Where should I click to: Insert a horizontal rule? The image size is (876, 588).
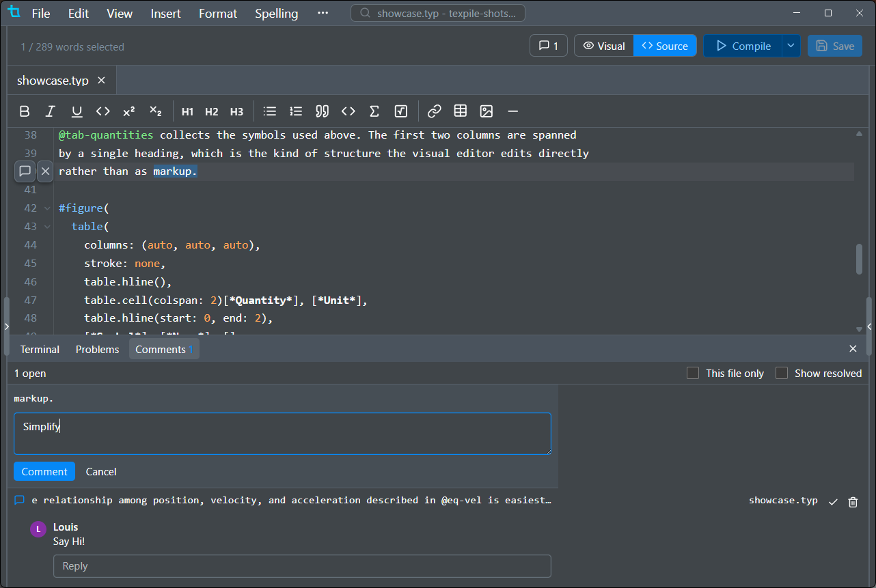pyautogui.click(x=513, y=111)
